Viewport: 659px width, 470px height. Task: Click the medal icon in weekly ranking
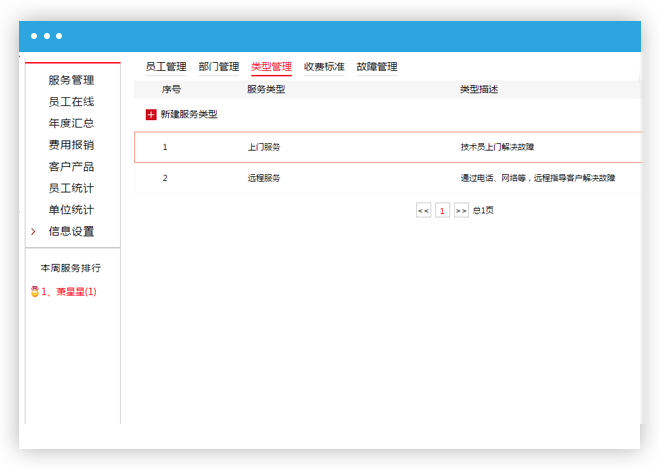click(x=34, y=292)
